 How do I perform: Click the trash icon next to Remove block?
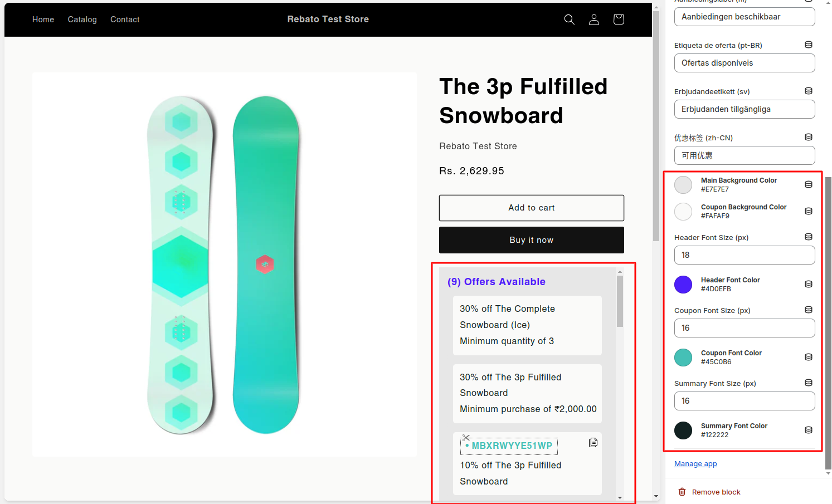[682, 492]
